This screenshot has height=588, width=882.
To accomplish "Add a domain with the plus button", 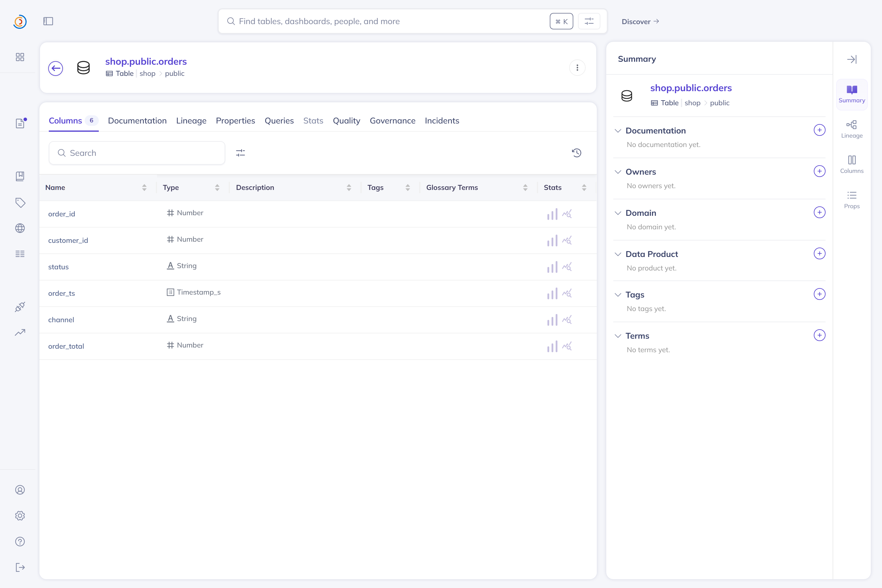I will pos(819,213).
